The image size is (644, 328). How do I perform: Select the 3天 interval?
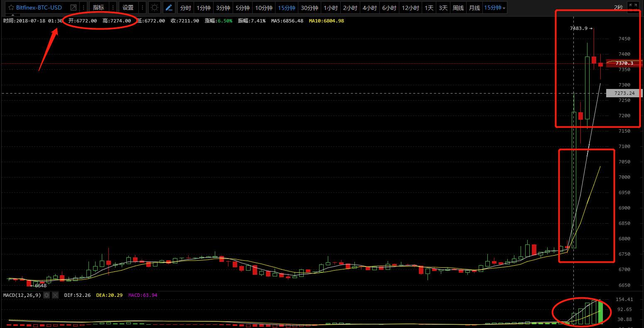[x=443, y=7]
